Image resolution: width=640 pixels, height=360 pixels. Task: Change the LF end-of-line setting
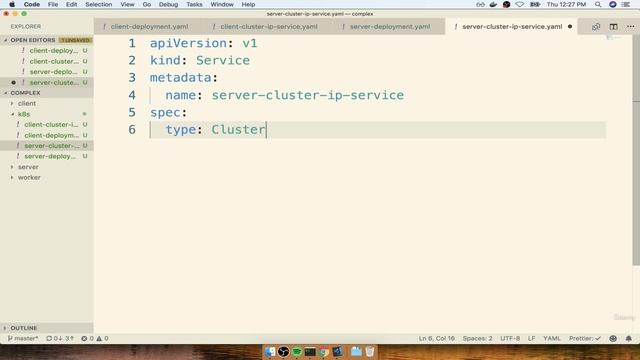531,338
